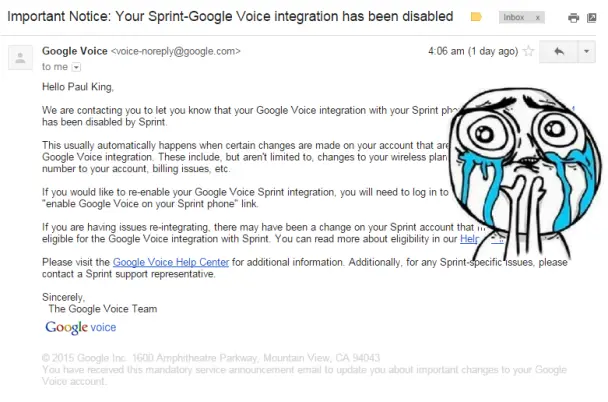Screen dimensions: 608x402
Task: Print this email with the printer icon
Action: pos(573,17)
